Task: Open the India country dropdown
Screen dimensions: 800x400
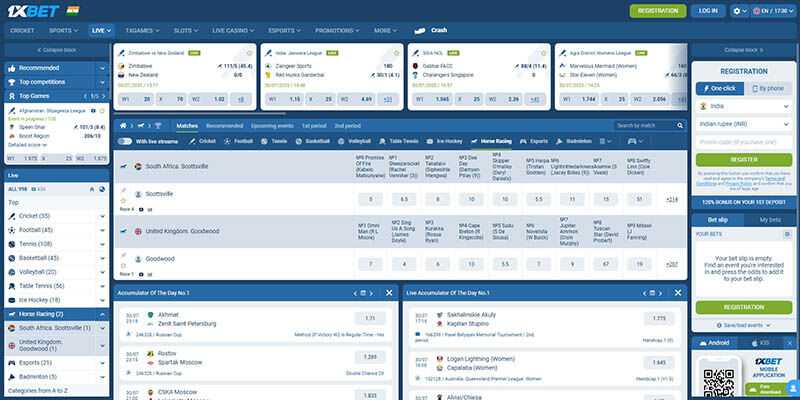Action: [x=744, y=106]
